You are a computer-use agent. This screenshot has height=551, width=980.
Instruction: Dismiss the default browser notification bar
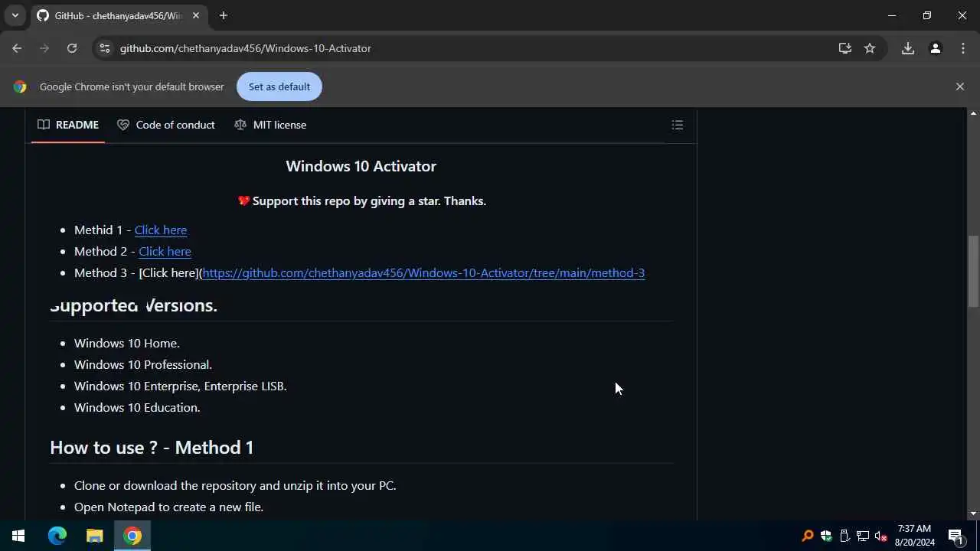(960, 86)
